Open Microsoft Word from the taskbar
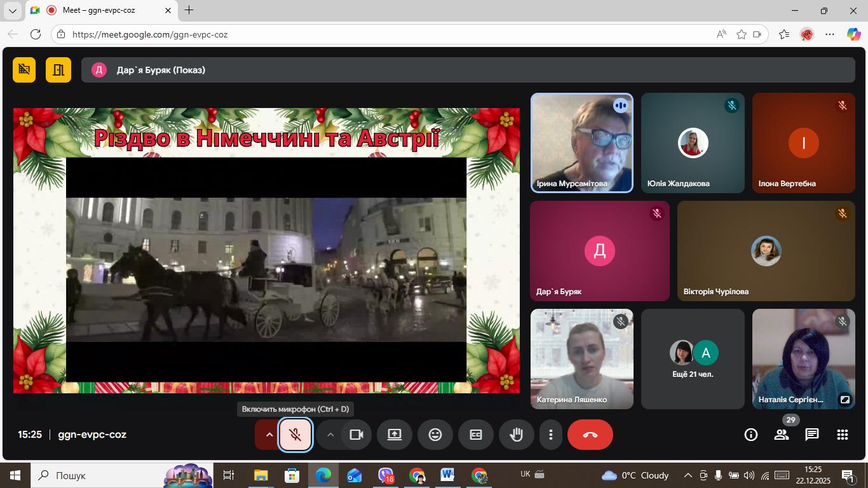This screenshot has width=868, height=488. point(447,475)
